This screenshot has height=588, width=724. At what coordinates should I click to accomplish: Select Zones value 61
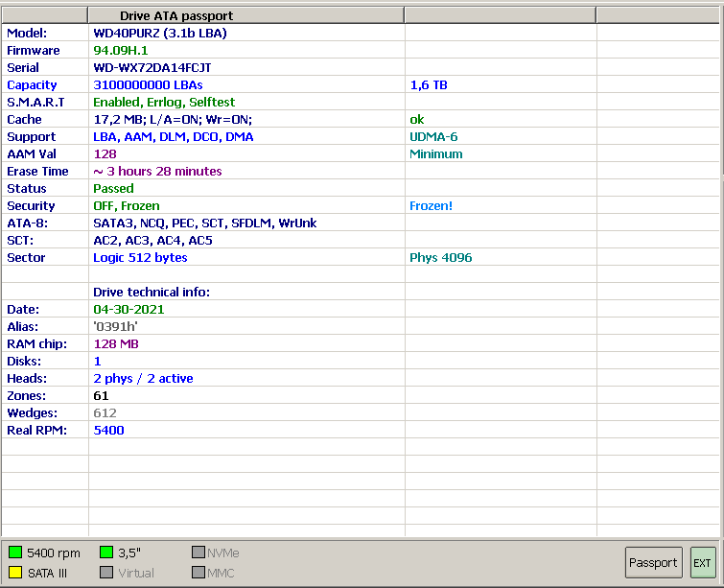[x=101, y=396]
